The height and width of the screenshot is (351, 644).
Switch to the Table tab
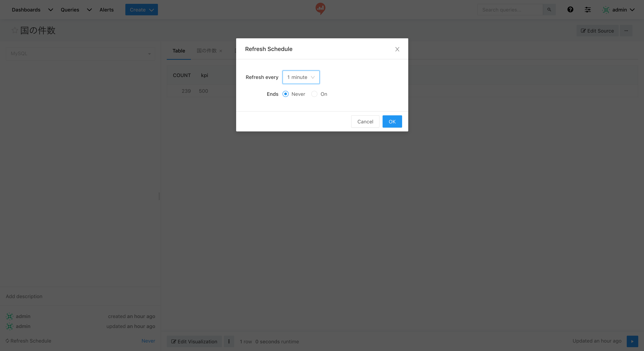click(178, 51)
